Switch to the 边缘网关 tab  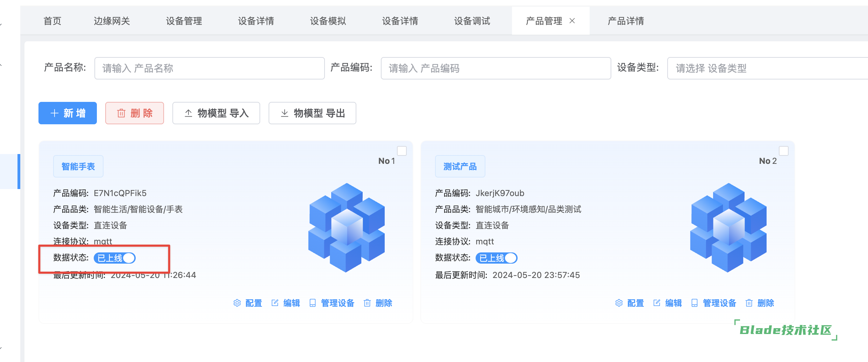112,21
